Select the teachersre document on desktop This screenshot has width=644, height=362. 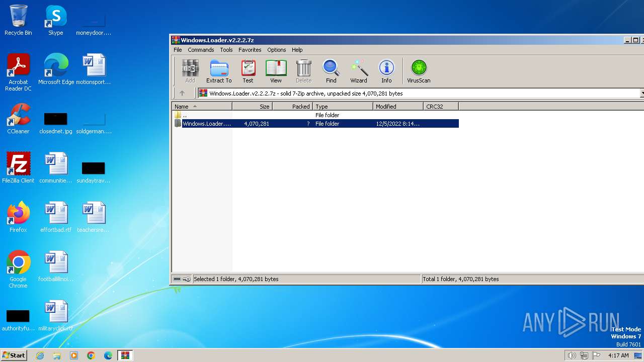coord(94,217)
